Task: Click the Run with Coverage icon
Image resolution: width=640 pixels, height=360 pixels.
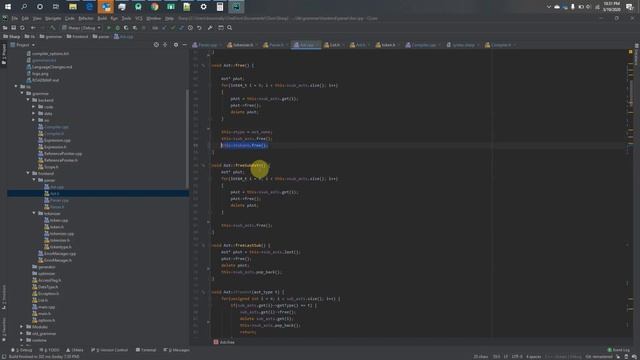Action: pos(126,28)
